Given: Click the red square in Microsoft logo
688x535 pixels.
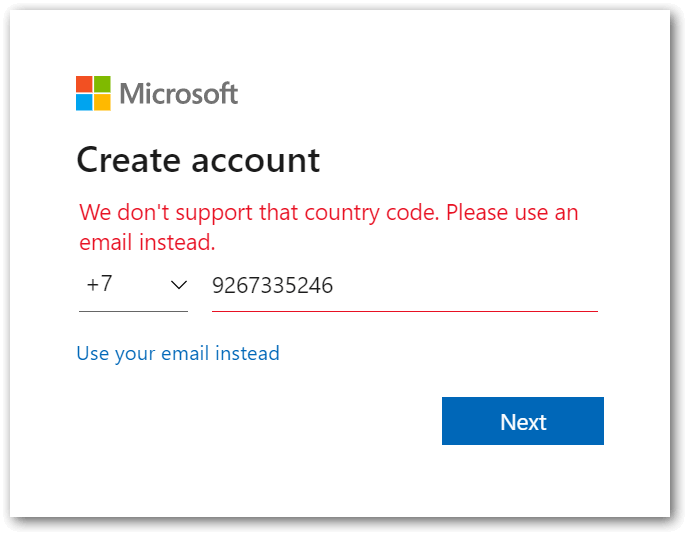Looking at the screenshot, I should click(84, 84).
